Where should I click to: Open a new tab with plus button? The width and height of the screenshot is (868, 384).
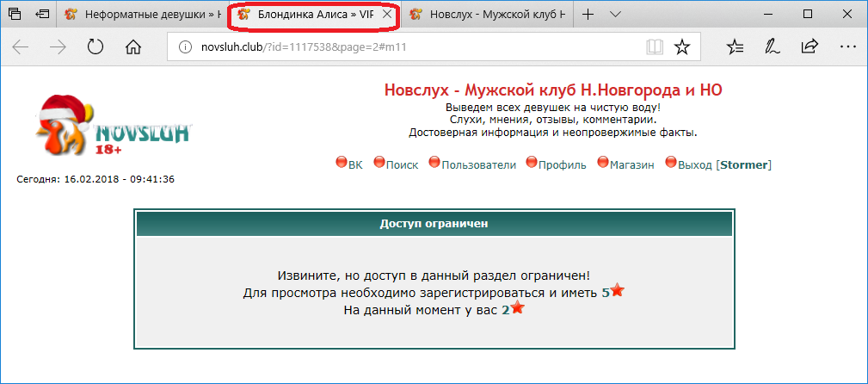[588, 15]
